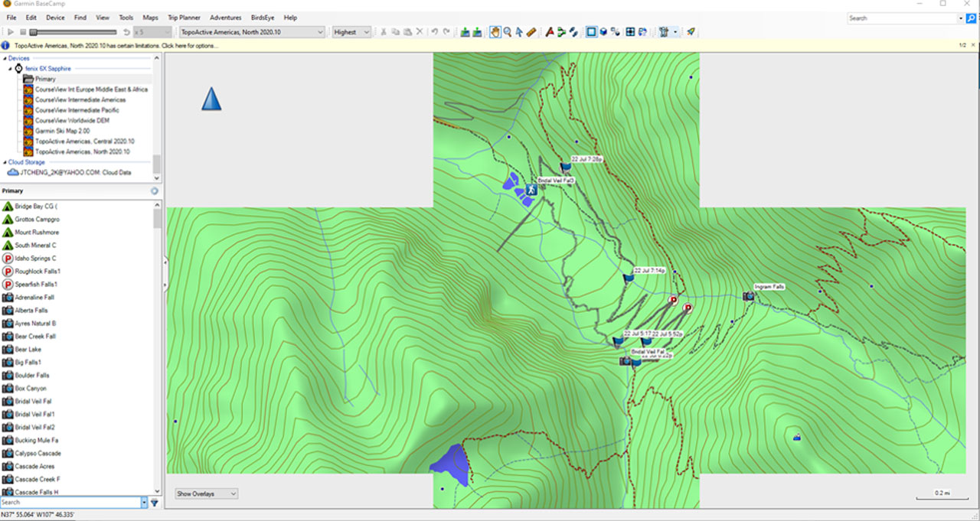Select Bear Lake in waypoint list
Screen dimensions: 980x521
[x=28, y=350]
